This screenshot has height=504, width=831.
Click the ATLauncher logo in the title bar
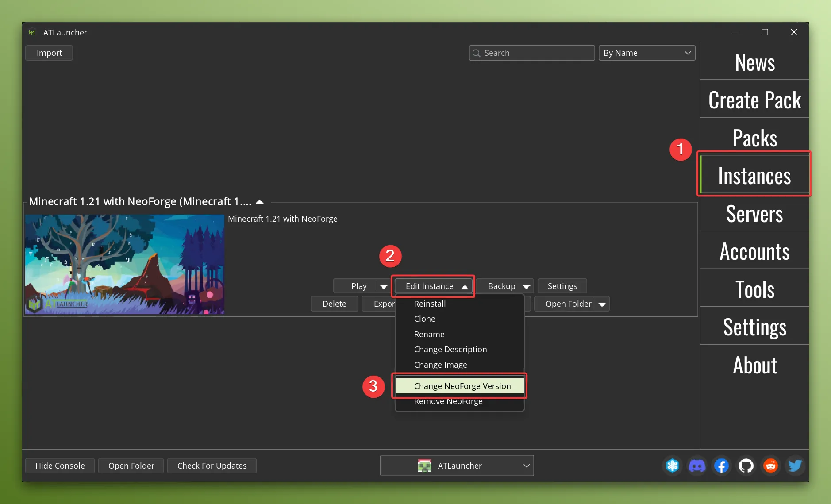(x=32, y=32)
